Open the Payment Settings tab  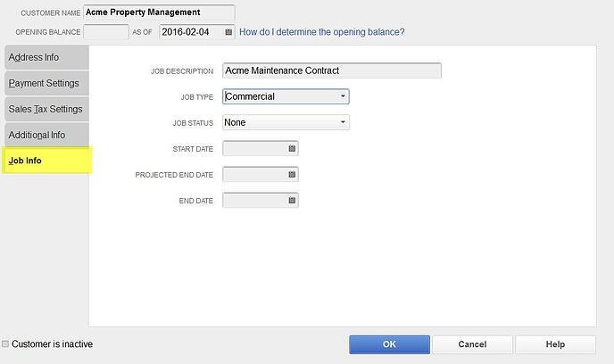click(x=46, y=83)
